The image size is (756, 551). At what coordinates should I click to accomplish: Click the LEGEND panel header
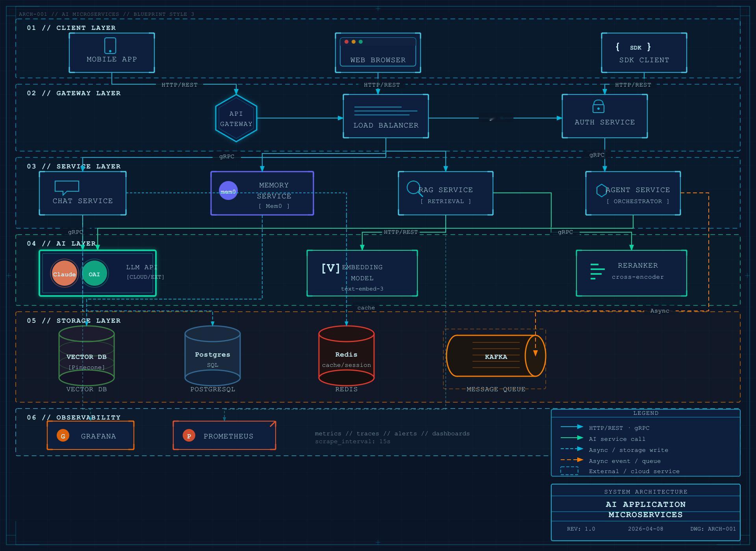coord(646,413)
